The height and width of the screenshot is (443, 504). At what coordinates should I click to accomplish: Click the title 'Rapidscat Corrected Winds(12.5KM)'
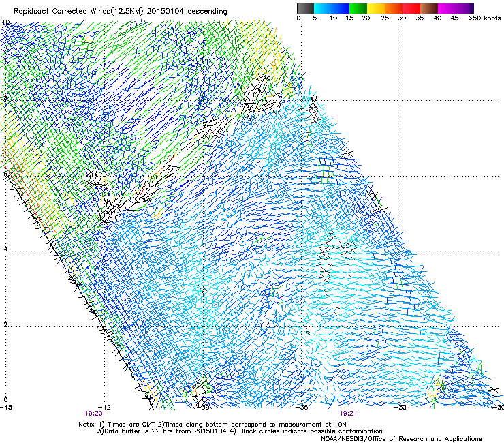tap(79, 12)
